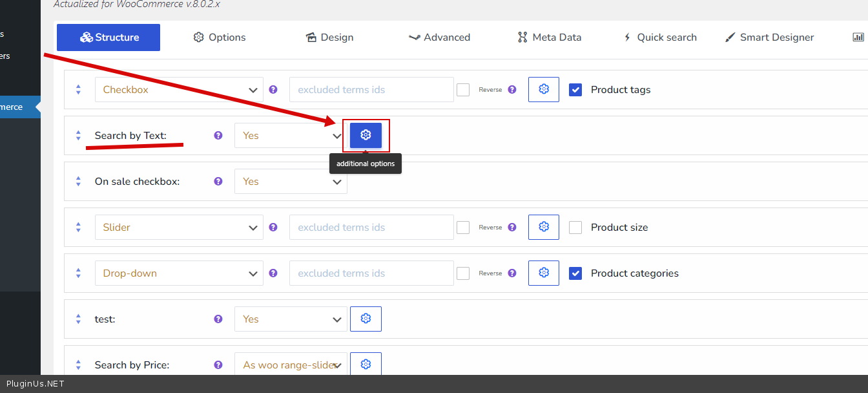Click the gear button next to test

366,319
